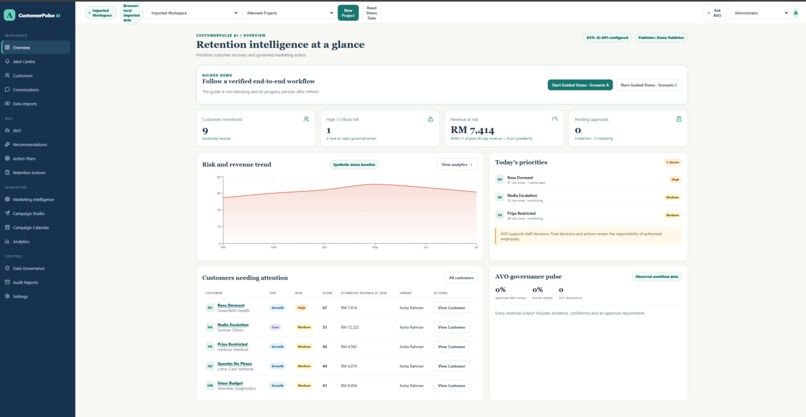Open Quentin No Phone customer link

(x=235, y=364)
